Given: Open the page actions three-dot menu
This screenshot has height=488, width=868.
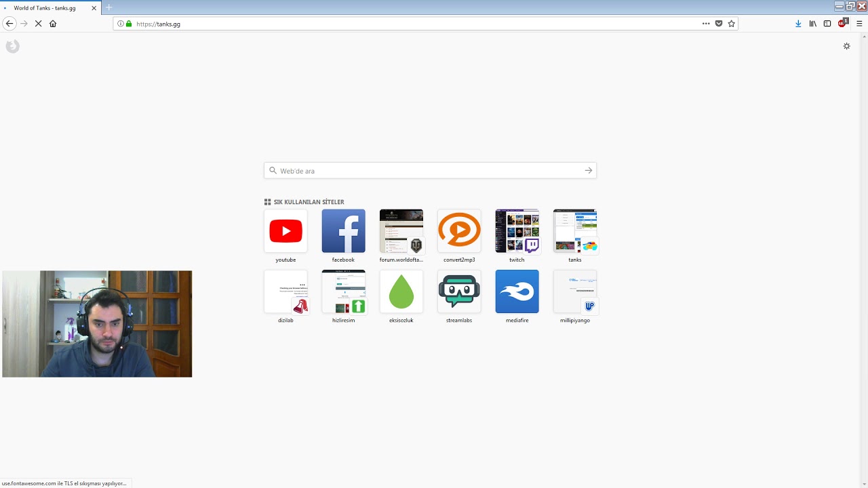Looking at the screenshot, I should point(706,24).
